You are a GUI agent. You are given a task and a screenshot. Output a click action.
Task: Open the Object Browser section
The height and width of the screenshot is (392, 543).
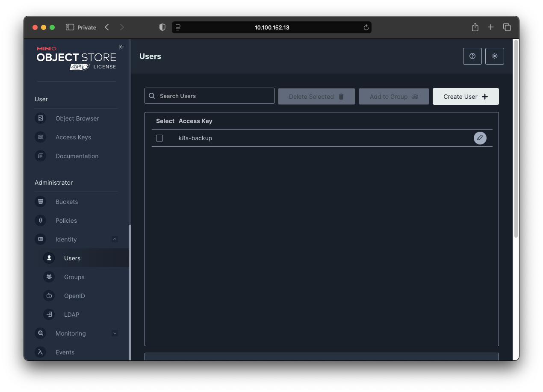pyautogui.click(x=77, y=118)
